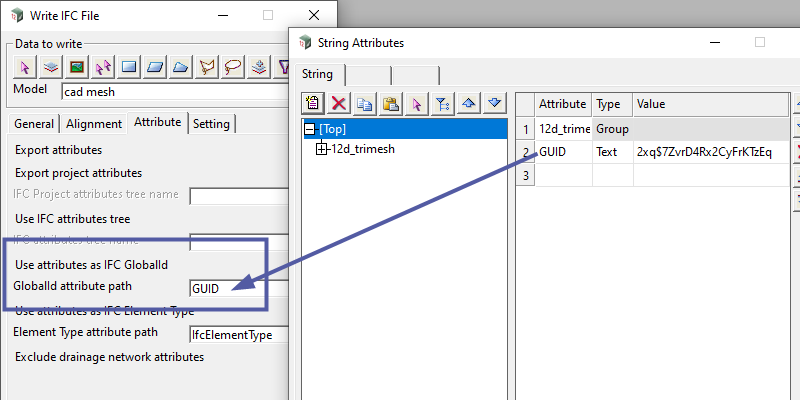Choose the blue parallelogram data source icon
The height and width of the screenshot is (400, 800).
tap(155, 66)
